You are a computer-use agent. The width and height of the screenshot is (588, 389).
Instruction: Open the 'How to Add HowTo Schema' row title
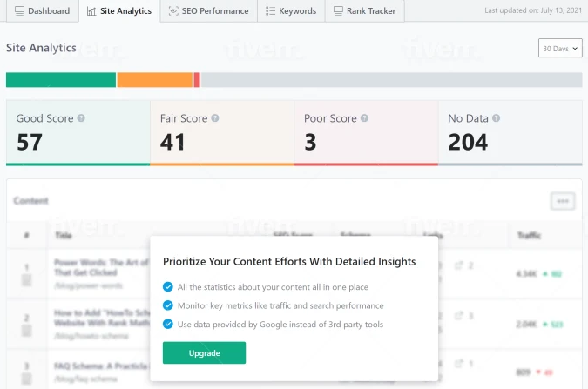[x=102, y=318]
